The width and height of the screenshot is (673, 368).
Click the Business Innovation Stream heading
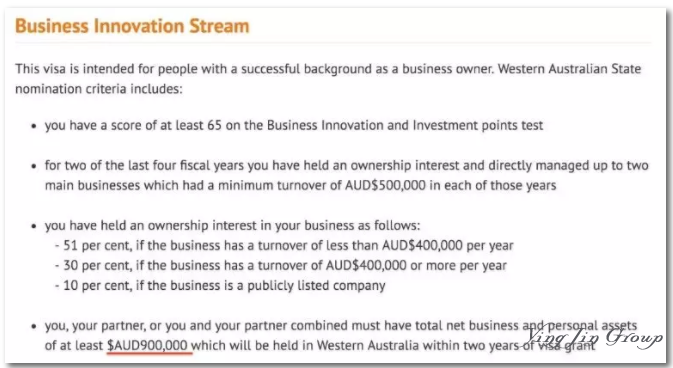tap(132, 26)
